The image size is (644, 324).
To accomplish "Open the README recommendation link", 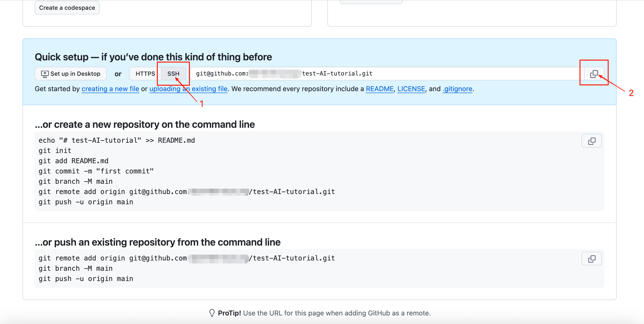I will pos(380,89).
